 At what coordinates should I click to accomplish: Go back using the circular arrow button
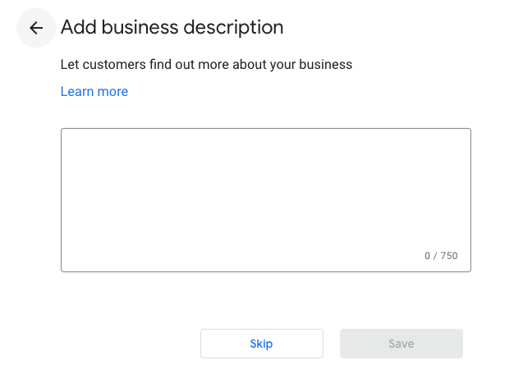click(36, 28)
